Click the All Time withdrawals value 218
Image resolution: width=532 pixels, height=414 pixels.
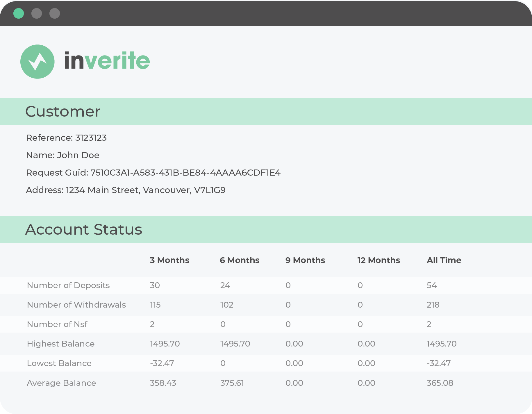tap(433, 305)
